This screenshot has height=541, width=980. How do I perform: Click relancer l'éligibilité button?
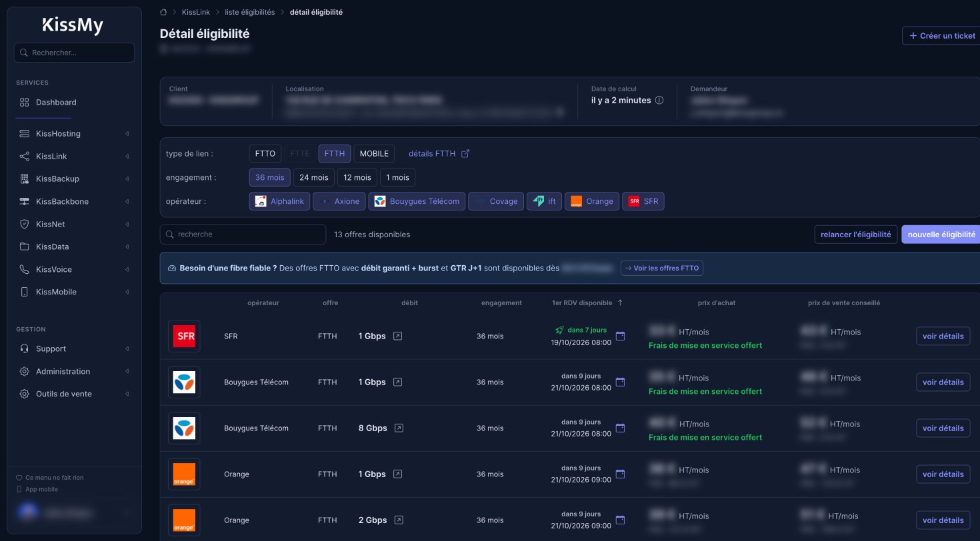pos(856,235)
